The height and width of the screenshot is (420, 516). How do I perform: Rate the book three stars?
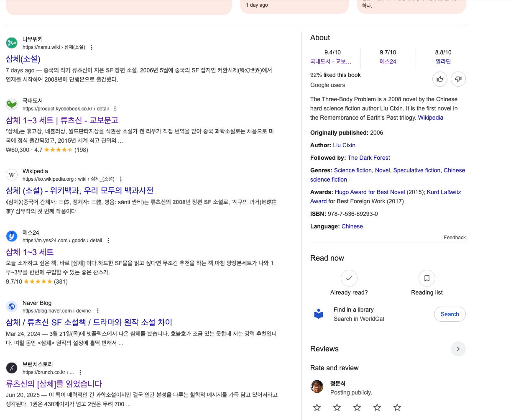pyautogui.click(x=357, y=407)
